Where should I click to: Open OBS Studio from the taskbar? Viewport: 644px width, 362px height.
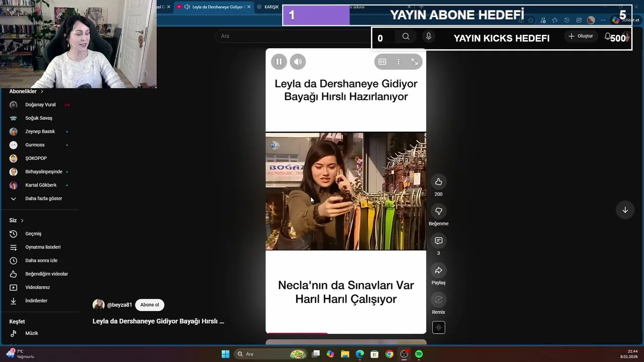[x=404, y=354]
